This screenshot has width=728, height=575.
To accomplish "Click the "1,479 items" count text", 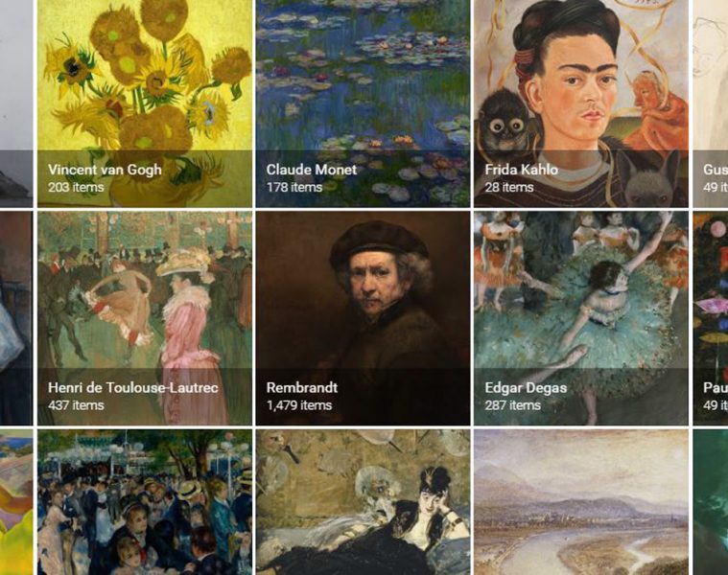I will pyautogui.click(x=299, y=405).
